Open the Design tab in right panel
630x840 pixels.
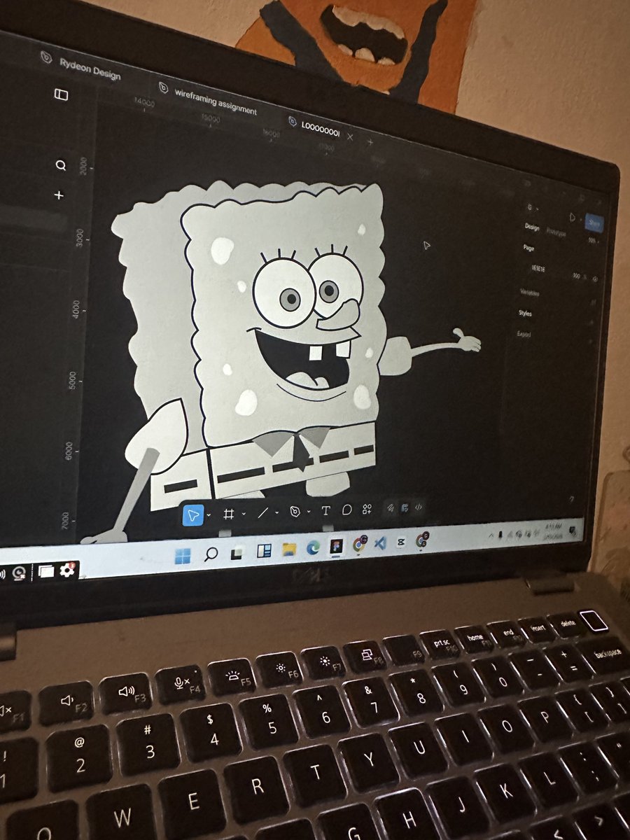(532, 227)
